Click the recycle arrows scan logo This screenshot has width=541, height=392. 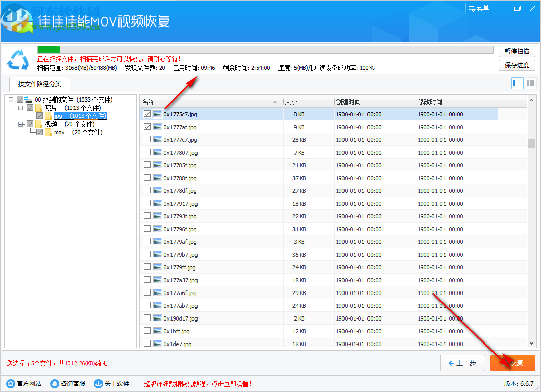[18, 60]
